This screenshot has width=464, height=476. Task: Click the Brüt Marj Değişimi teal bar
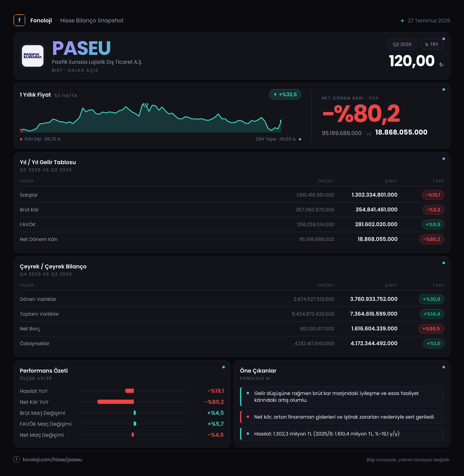[135, 413]
